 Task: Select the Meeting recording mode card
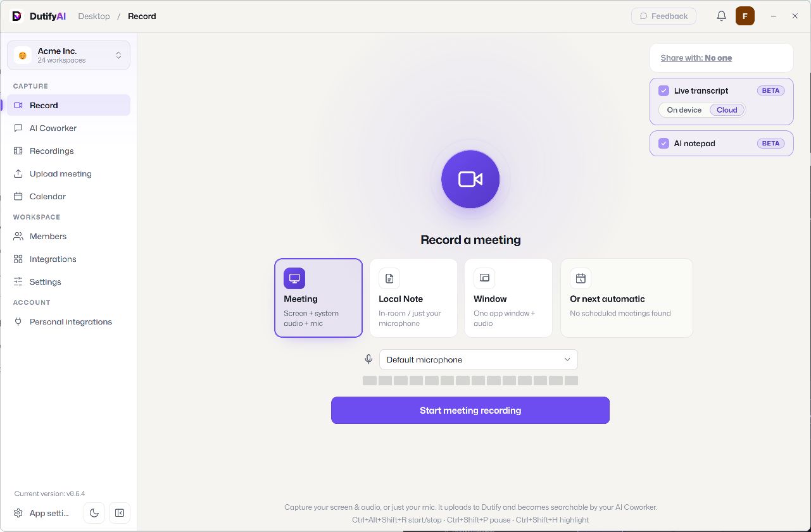318,298
